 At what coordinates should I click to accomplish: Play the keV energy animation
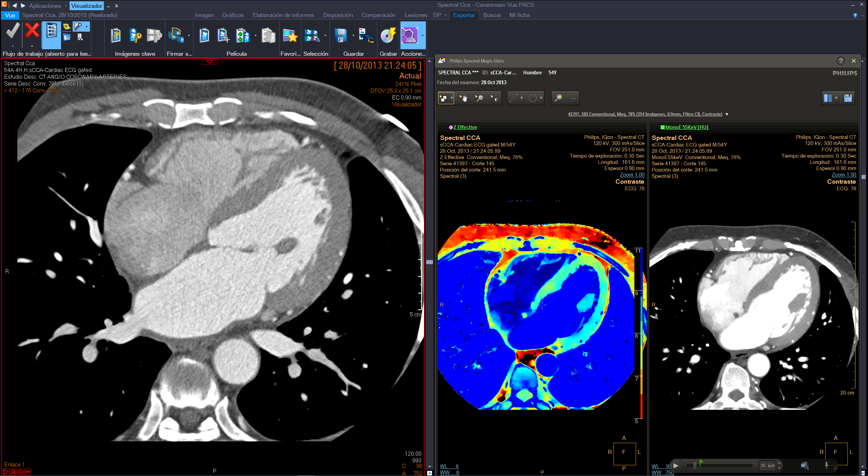click(x=676, y=465)
